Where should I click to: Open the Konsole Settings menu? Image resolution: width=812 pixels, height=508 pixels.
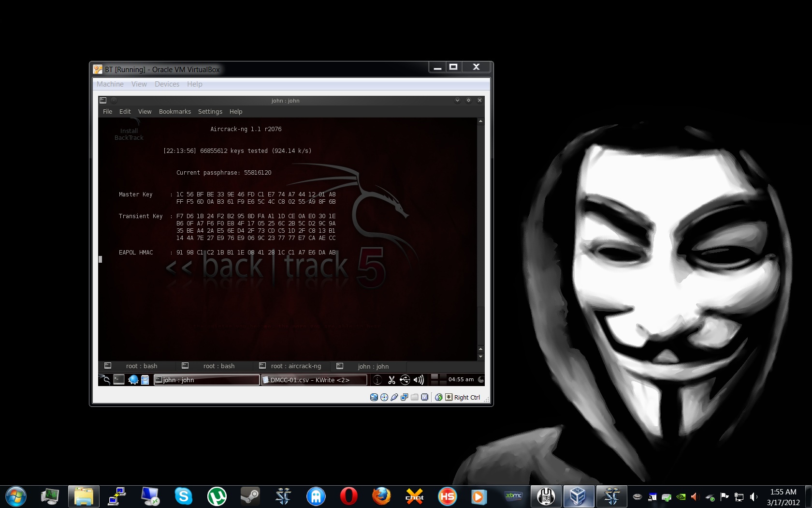click(210, 112)
